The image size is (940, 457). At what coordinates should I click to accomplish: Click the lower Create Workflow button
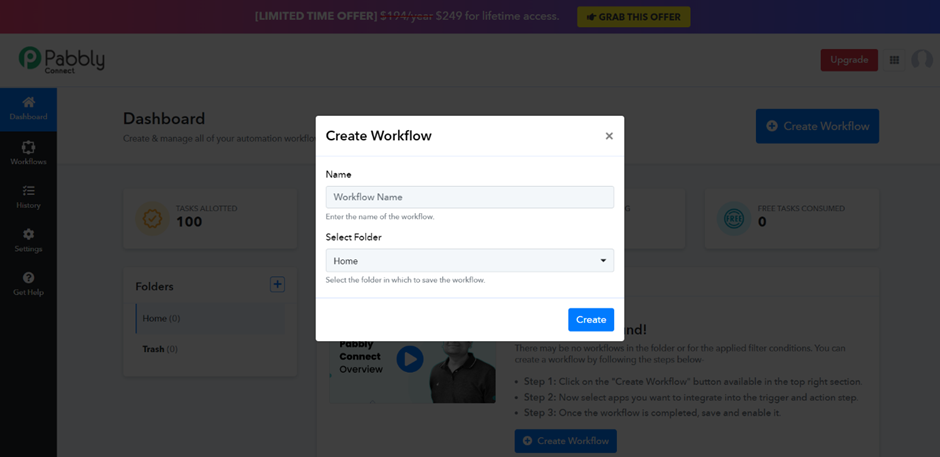(x=565, y=441)
